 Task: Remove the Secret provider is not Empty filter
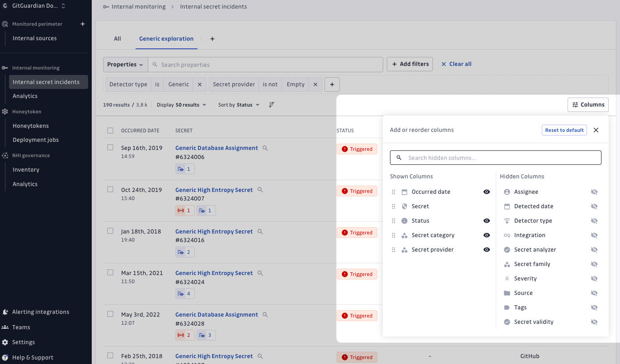pos(315,84)
